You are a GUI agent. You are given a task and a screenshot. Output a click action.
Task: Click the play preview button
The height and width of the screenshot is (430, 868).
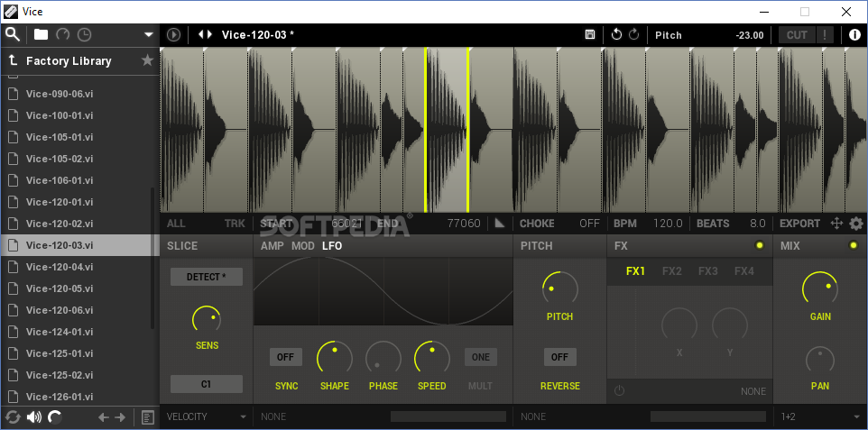tap(173, 35)
